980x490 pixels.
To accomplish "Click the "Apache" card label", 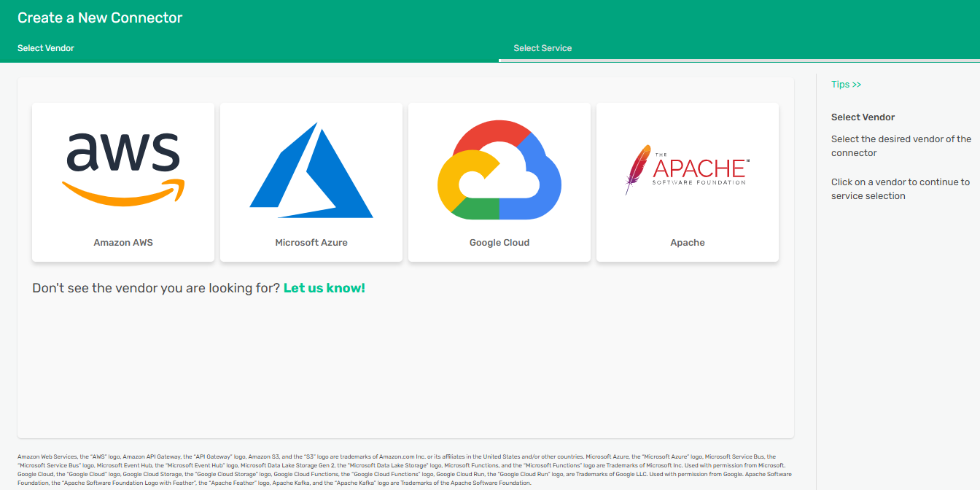I will pyautogui.click(x=688, y=243).
